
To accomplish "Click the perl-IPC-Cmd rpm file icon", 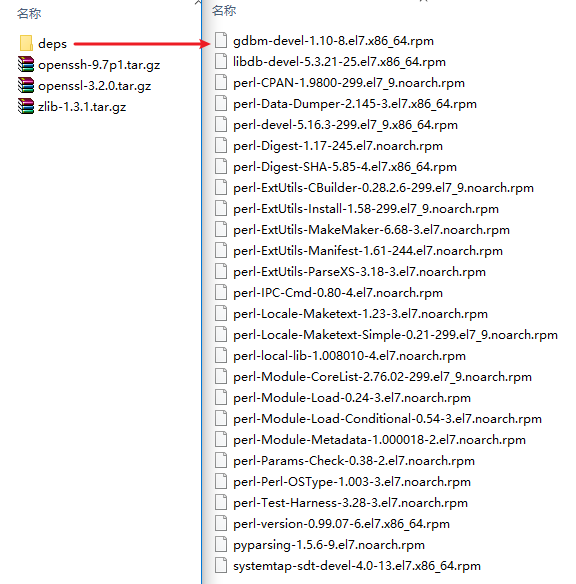I will pos(221,292).
